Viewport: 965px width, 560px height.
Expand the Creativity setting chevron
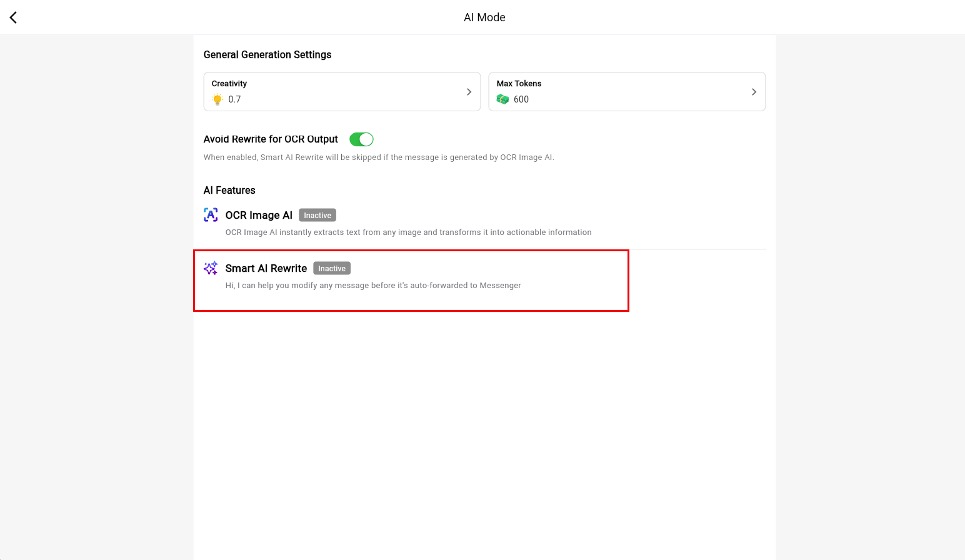469,92
